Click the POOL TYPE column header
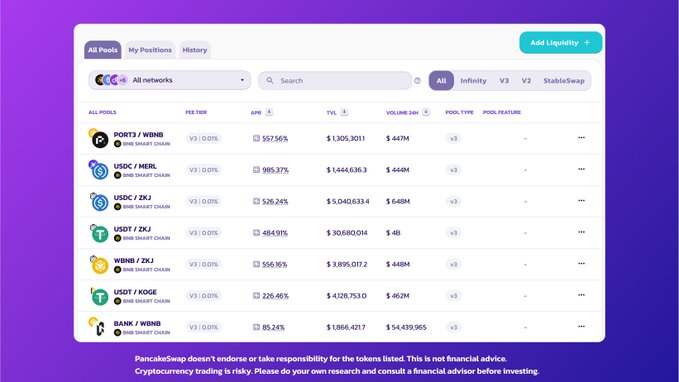The width and height of the screenshot is (679, 382). coord(459,112)
